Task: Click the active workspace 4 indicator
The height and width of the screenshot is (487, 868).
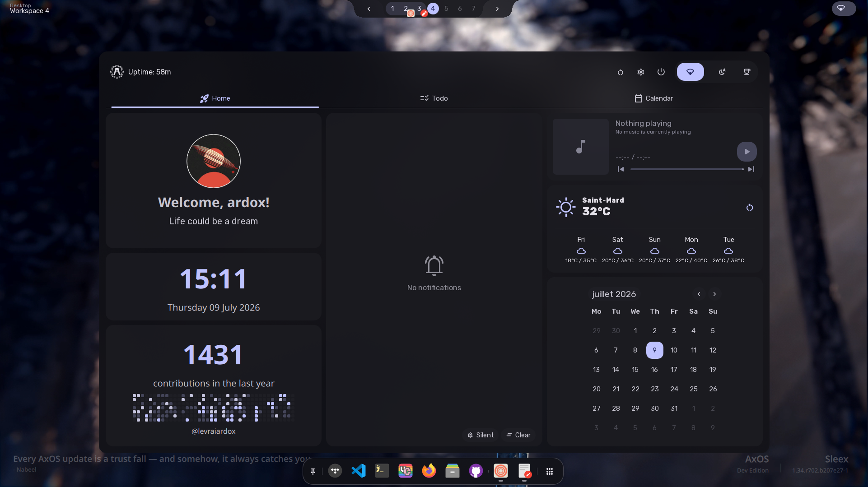Action: (x=433, y=9)
